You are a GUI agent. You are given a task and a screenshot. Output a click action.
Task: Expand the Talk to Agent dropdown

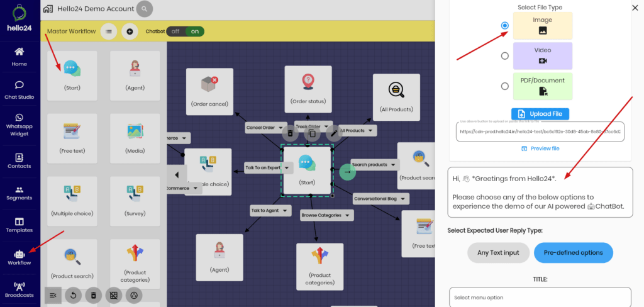pos(285,211)
